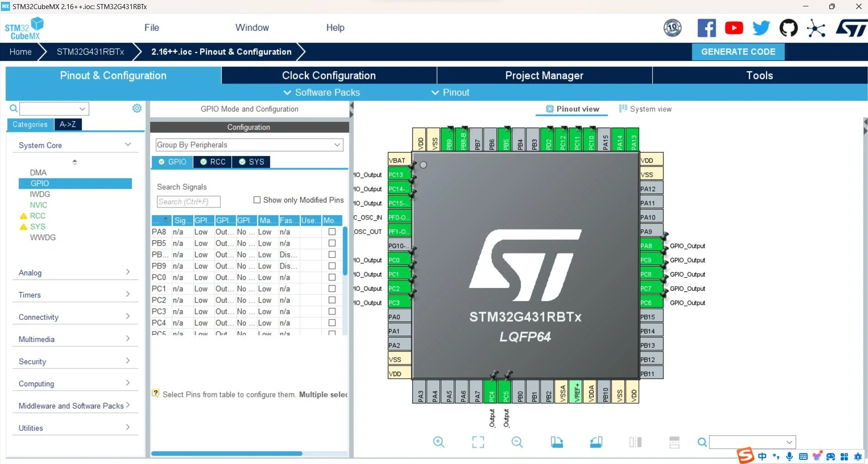Screen dimensions: 868x464
Task: Tick the Modified checkbox for PA8 row
Action: 332,232
